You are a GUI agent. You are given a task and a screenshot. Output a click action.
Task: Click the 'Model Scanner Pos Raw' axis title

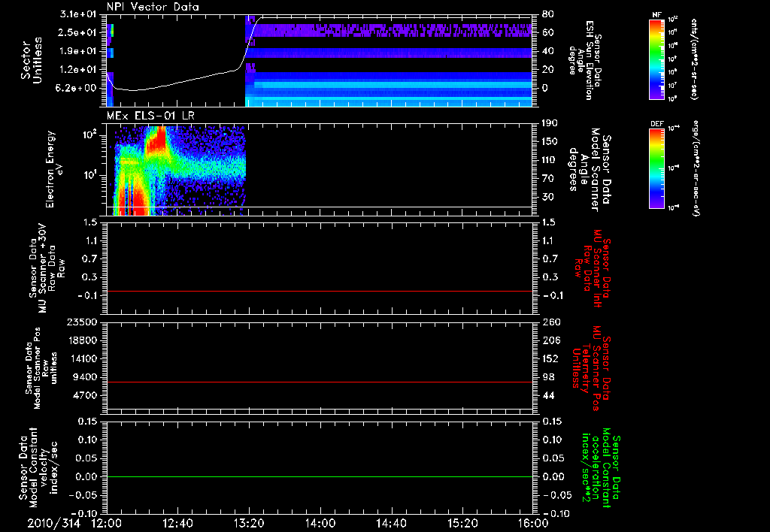pyautogui.click(x=42, y=368)
